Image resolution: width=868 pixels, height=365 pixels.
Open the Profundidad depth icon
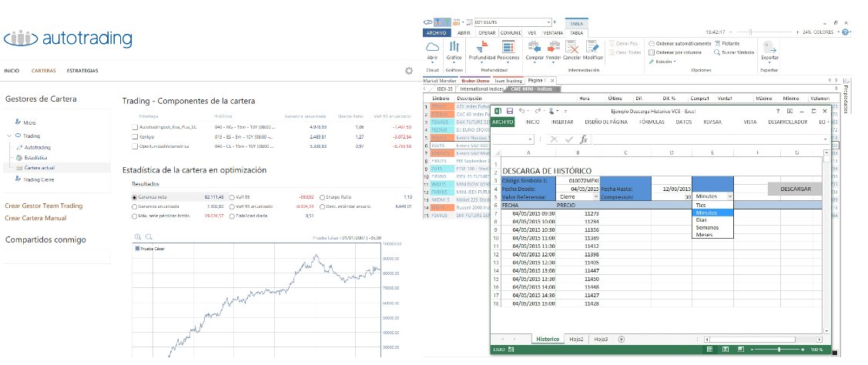(x=482, y=48)
